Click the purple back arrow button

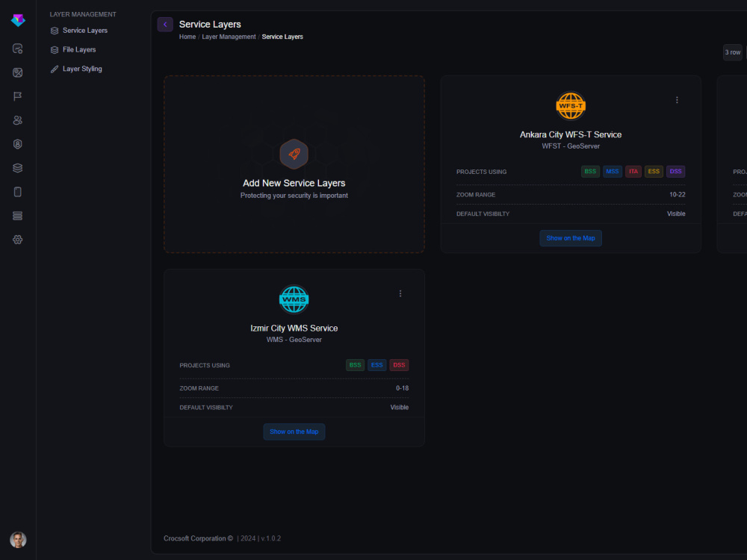165,25
